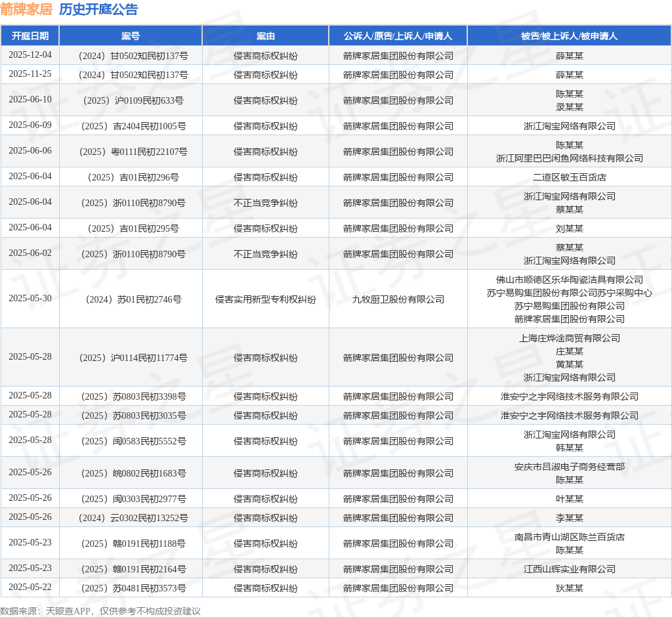Click case number (2025)沪0114民初11774号

click(133, 358)
